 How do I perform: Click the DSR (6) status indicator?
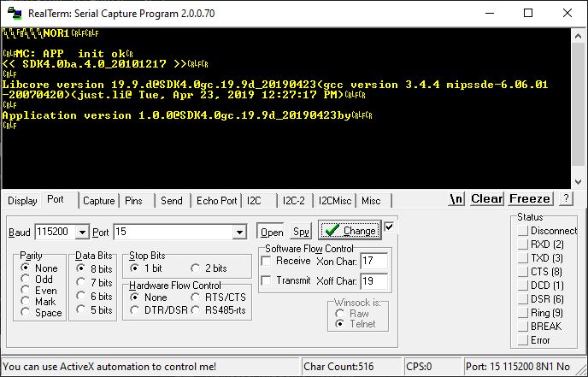point(523,299)
